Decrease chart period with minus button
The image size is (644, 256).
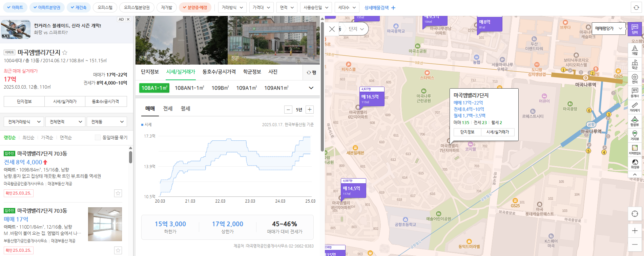(x=288, y=110)
